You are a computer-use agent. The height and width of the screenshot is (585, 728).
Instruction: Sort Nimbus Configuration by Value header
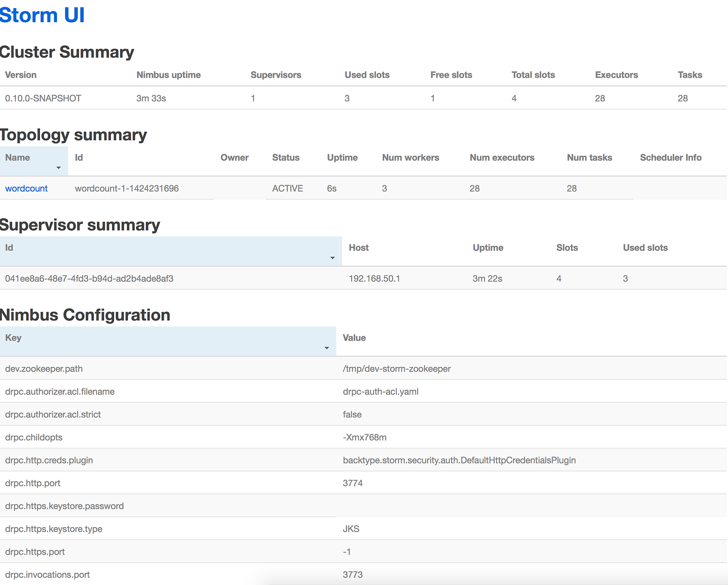pos(354,338)
